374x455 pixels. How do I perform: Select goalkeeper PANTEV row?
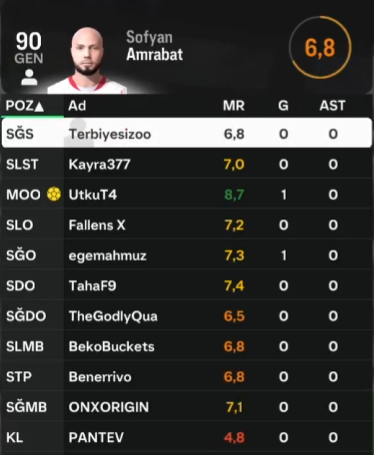(187, 437)
